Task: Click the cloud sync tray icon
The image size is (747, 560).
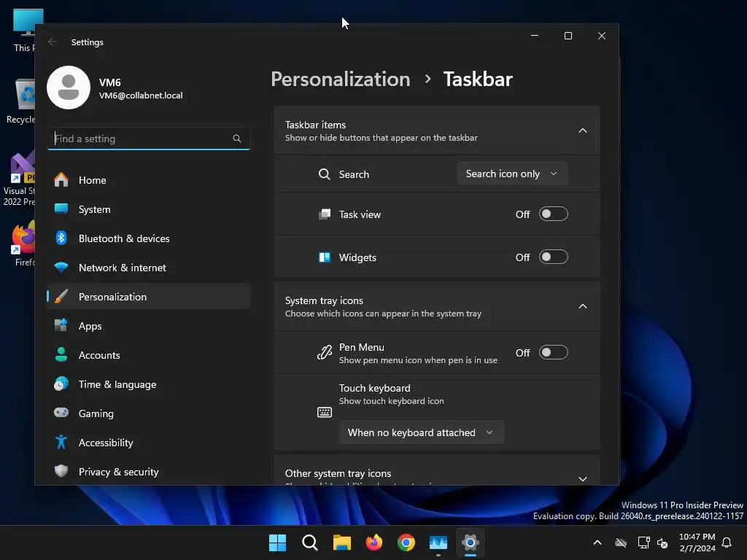Action: [x=621, y=542]
